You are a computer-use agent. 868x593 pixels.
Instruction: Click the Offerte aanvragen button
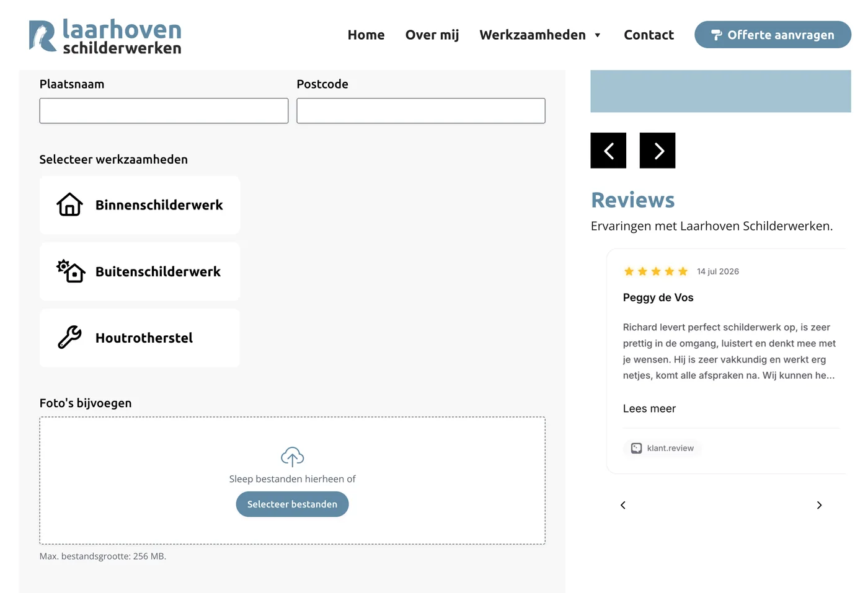(x=773, y=35)
